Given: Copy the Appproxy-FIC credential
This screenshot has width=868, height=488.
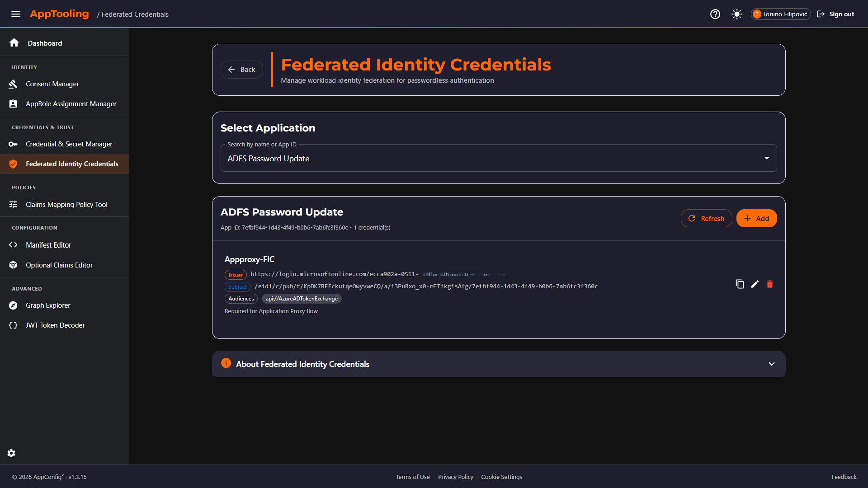Looking at the screenshot, I should [740, 284].
